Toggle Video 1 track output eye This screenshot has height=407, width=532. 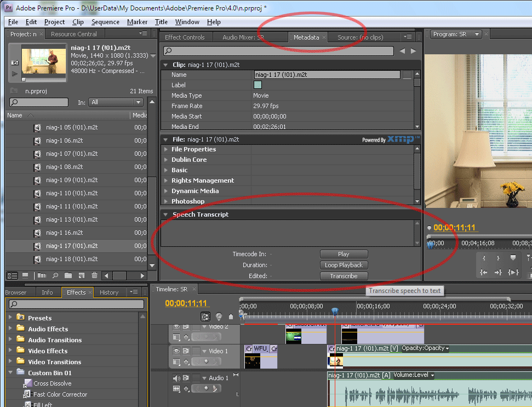click(176, 351)
